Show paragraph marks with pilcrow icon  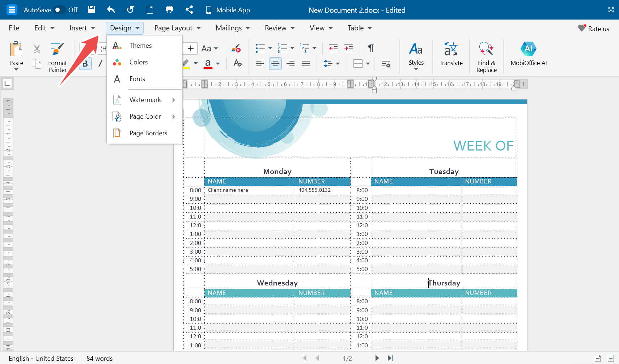(x=370, y=48)
